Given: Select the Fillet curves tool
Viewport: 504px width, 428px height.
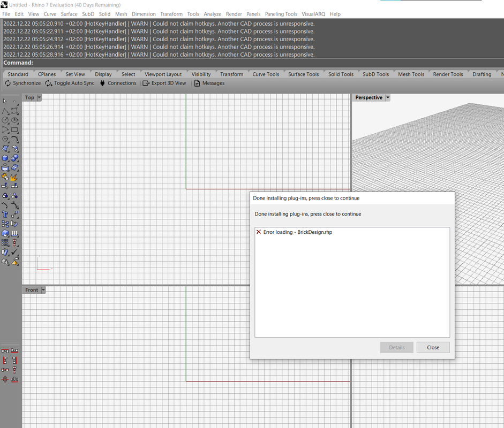Looking at the screenshot, I should tap(14, 139).
